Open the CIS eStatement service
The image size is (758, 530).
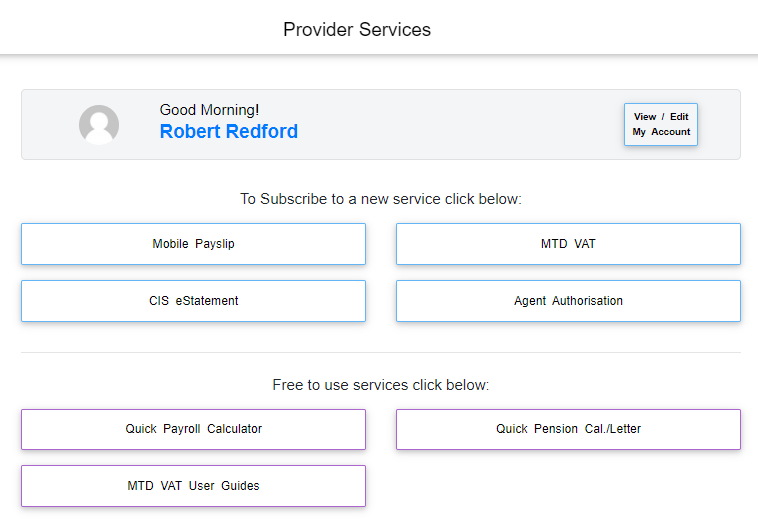(193, 301)
